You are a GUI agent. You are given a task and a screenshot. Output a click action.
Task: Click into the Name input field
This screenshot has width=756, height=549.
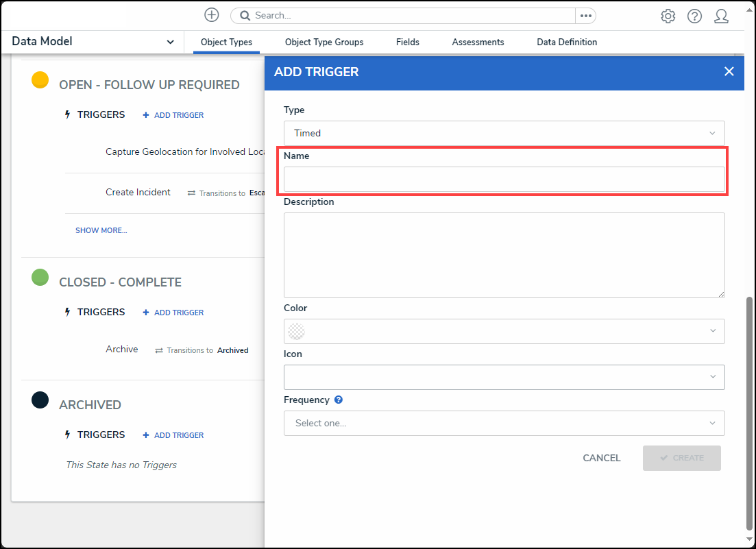click(504, 179)
